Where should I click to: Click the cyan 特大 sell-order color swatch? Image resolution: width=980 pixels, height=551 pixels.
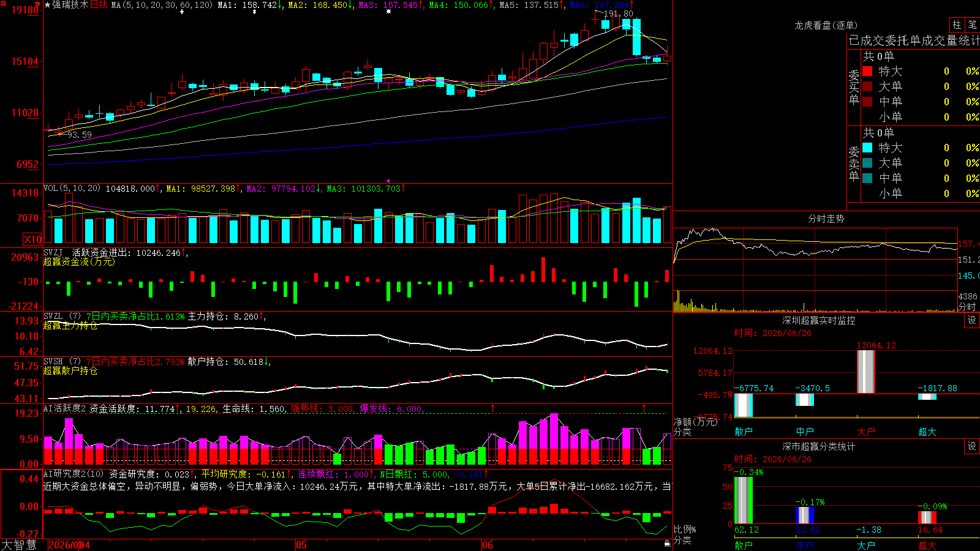[867, 148]
